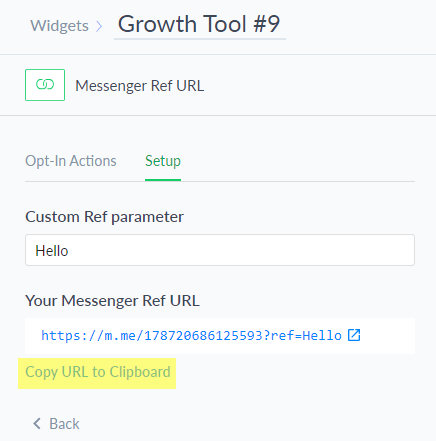Click the green chain-link icon box
The image size is (436, 441).
tap(45, 85)
